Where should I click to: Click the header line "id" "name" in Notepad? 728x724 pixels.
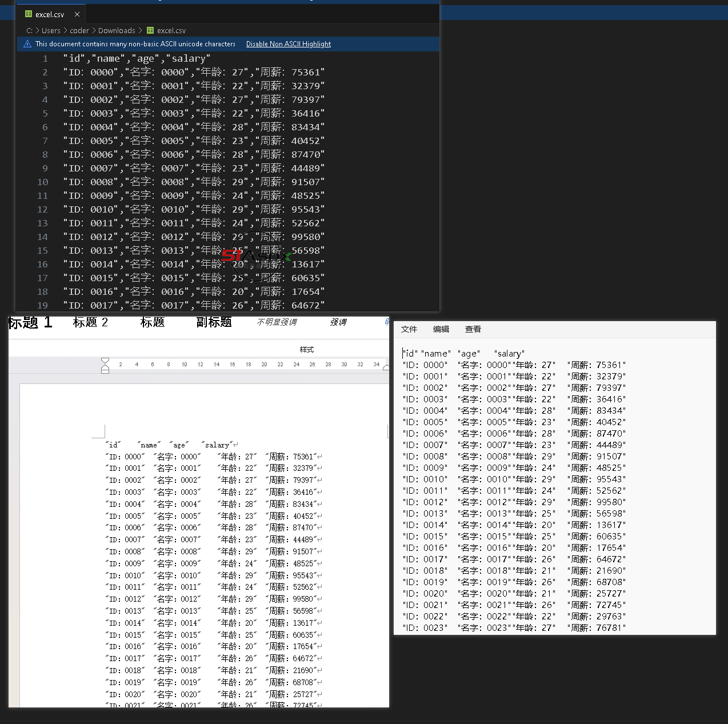point(463,354)
